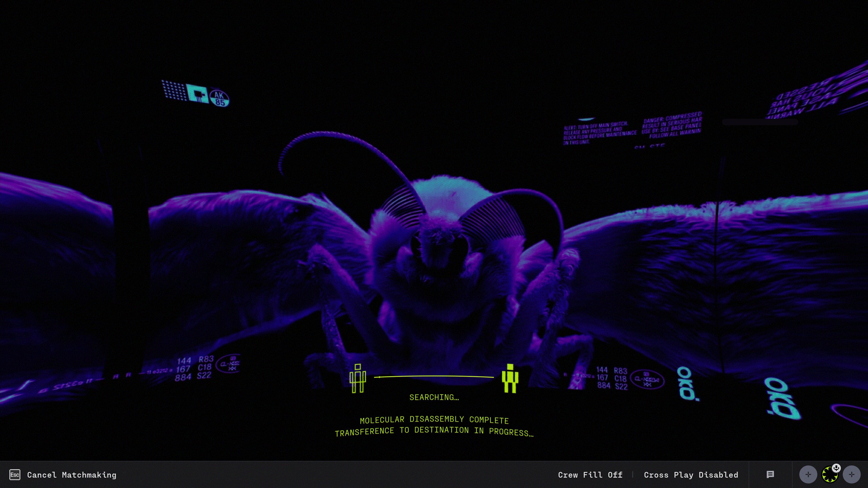868x488 pixels.
Task: Click the outlined runner figure icon
Action: pos(358,379)
